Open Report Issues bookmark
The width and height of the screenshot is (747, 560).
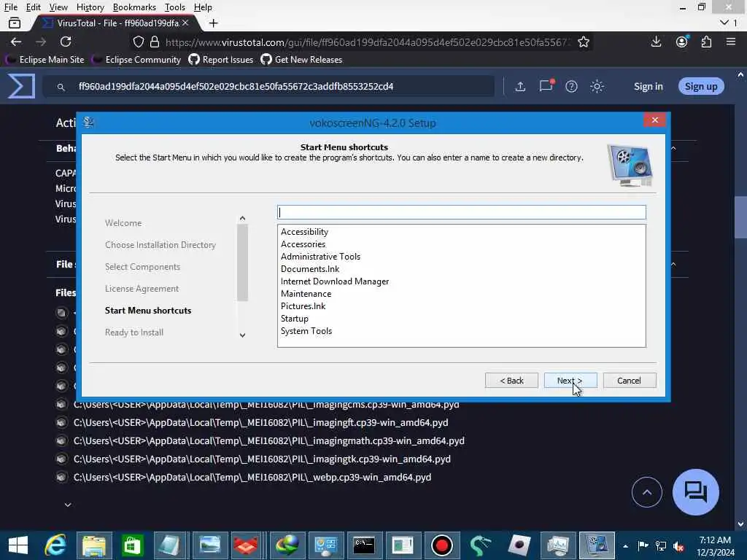pyautogui.click(x=221, y=60)
